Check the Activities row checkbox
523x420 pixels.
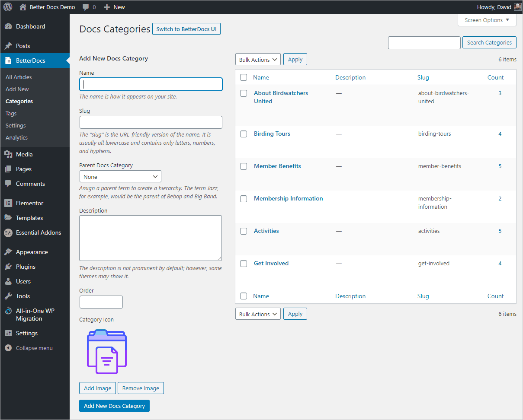coord(244,231)
